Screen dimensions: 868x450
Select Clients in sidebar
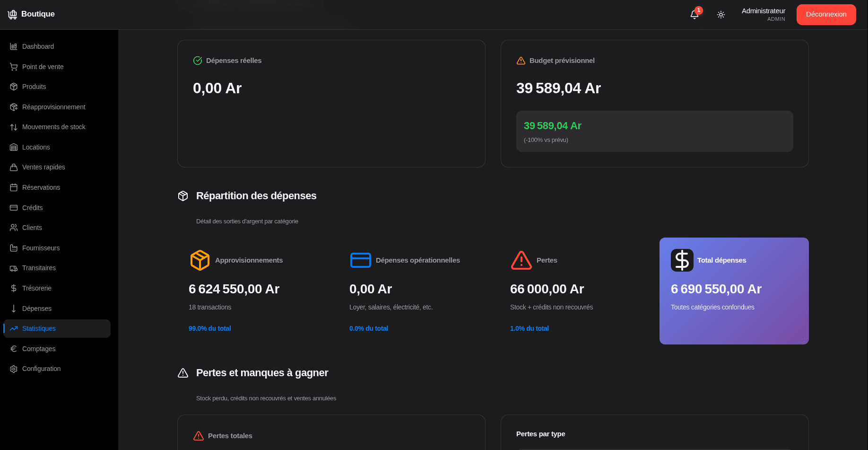[x=57, y=228]
